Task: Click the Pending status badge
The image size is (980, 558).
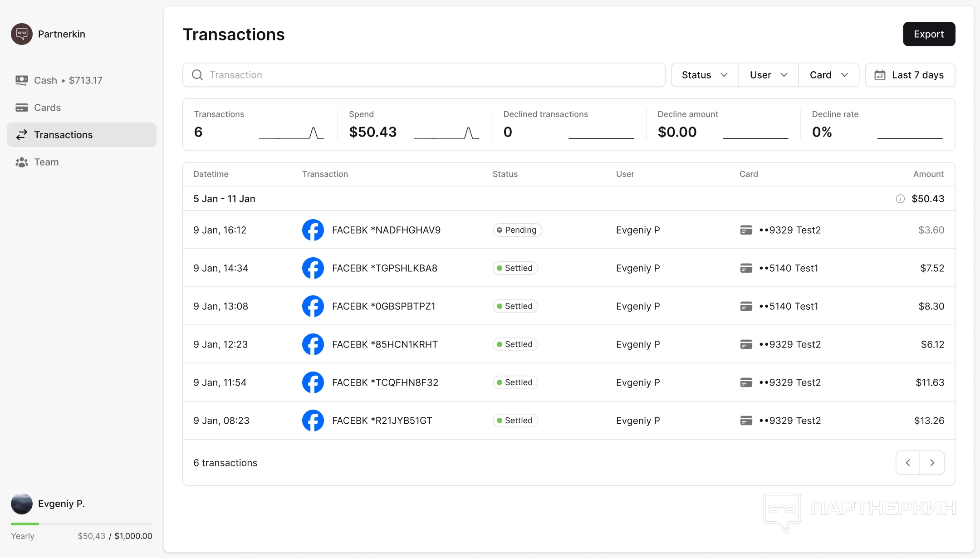Action: coord(517,230)
